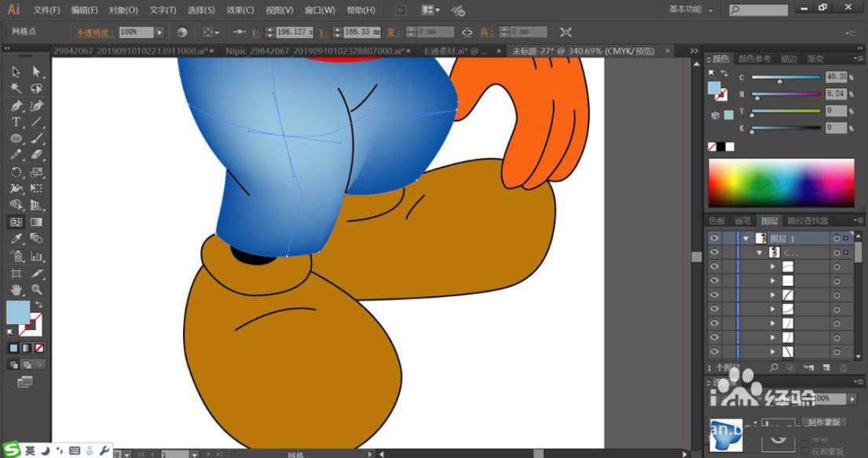Switch to the 路径查找器 panel tab
The height and width of the screenshot is (458, 868).
coord(808,221)
